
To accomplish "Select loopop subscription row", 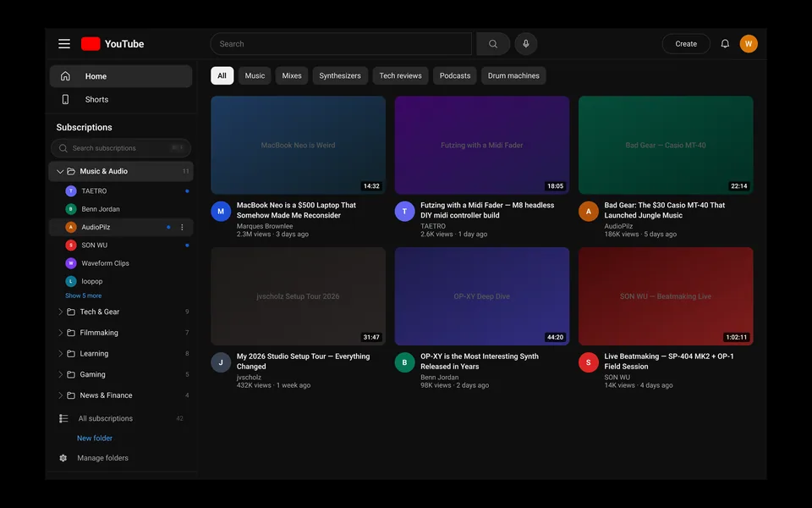I will point(121,281).
